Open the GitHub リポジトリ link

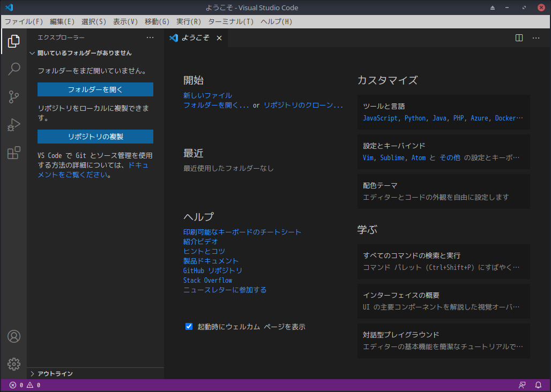click(213, 270)
